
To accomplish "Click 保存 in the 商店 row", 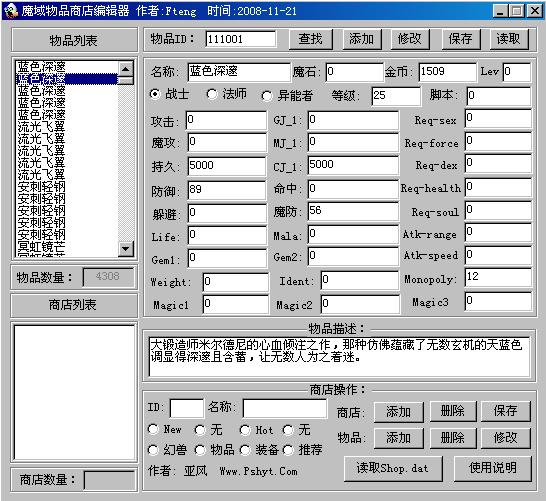I will (506, 412).
